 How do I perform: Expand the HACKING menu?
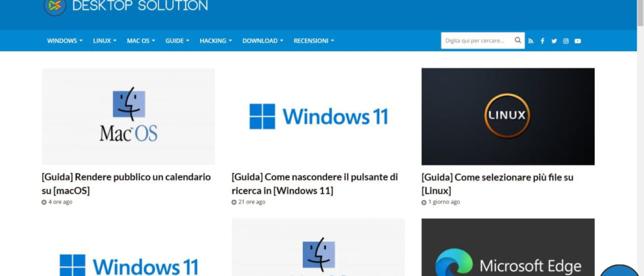point(216,41)
